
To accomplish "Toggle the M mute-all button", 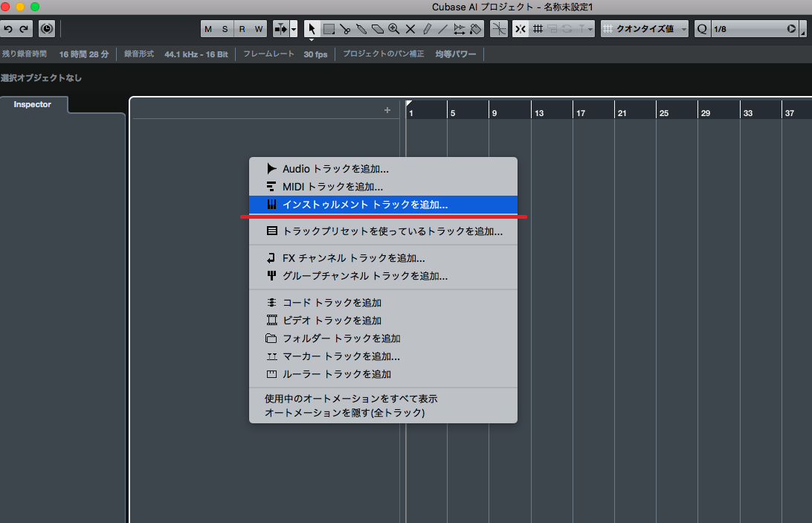I will coord(208,29).
